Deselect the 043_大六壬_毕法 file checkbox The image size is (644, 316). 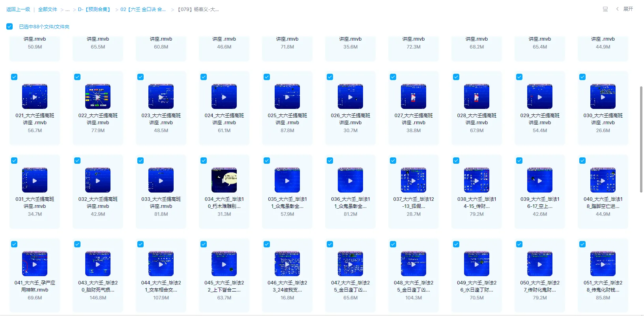click(x=77, y=244)
